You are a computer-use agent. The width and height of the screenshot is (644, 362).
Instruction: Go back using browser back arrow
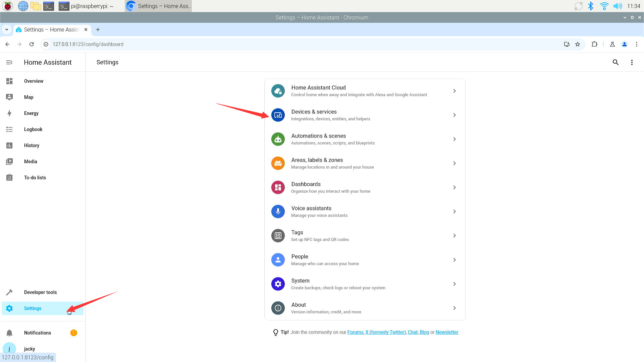tap(7, 44)
